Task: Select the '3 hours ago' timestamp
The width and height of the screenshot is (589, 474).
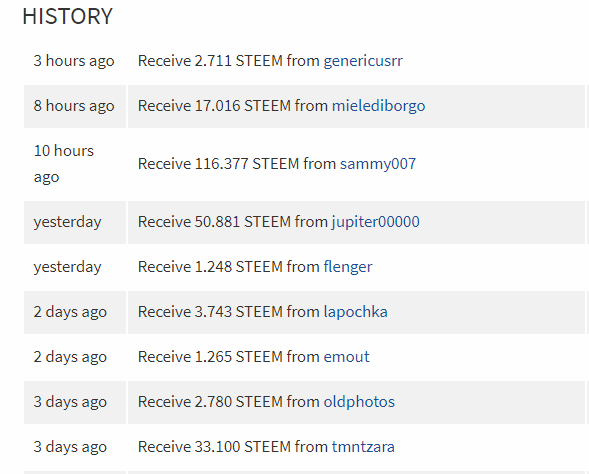Action: (74, 61)
